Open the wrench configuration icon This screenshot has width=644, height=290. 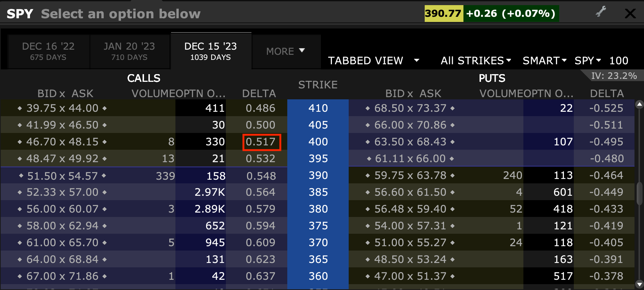click(601, 12)
